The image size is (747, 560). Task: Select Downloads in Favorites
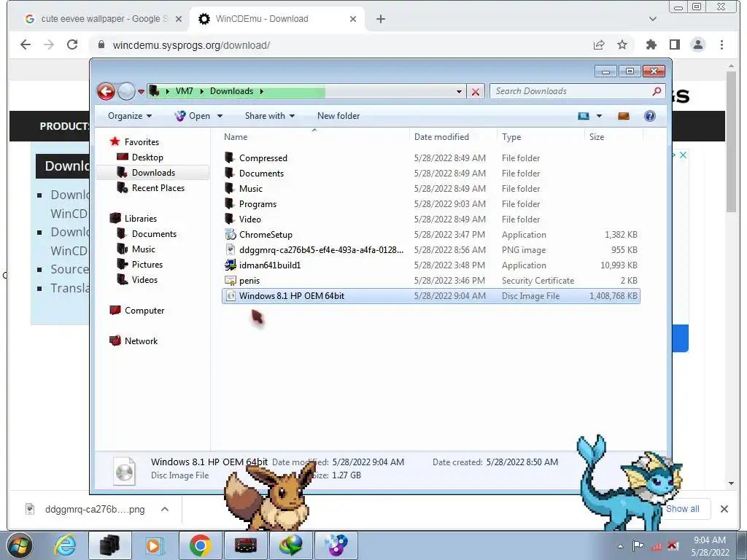point(153,172)
